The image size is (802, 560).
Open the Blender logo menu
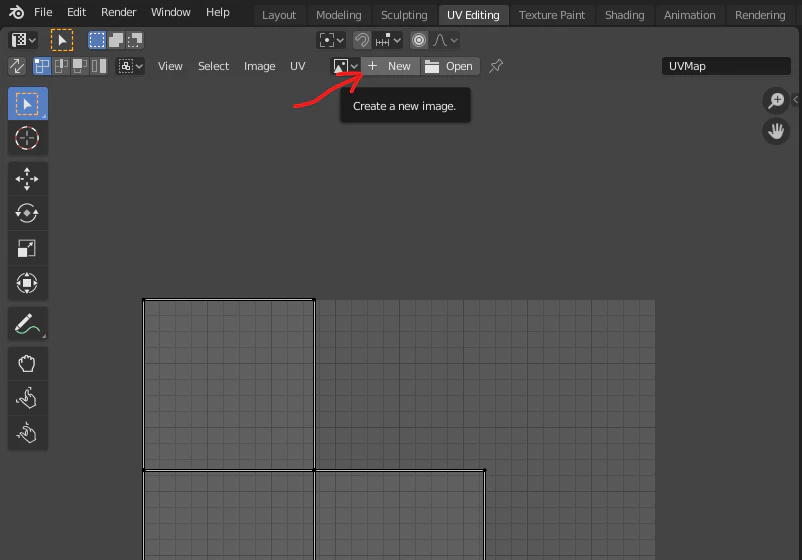(16, 12)
